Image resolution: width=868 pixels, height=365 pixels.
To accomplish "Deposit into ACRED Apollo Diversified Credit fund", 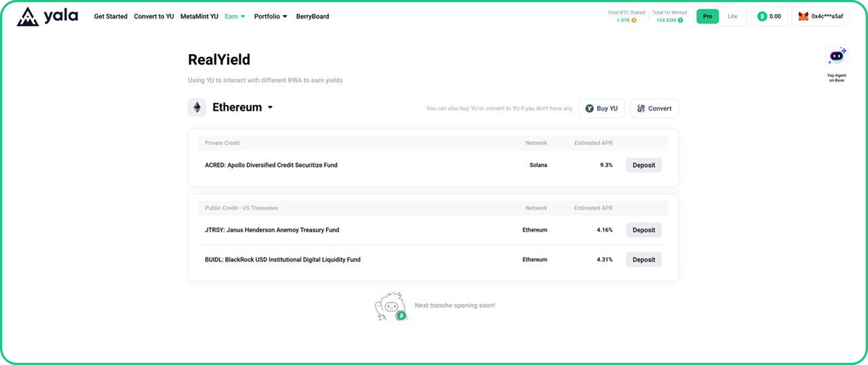I will [x=644, y=165].
